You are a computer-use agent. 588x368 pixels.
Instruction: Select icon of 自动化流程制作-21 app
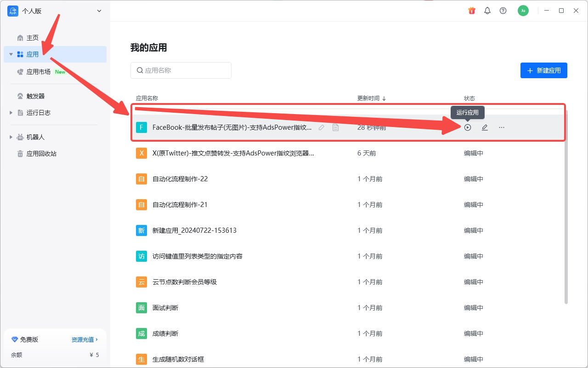141,205
